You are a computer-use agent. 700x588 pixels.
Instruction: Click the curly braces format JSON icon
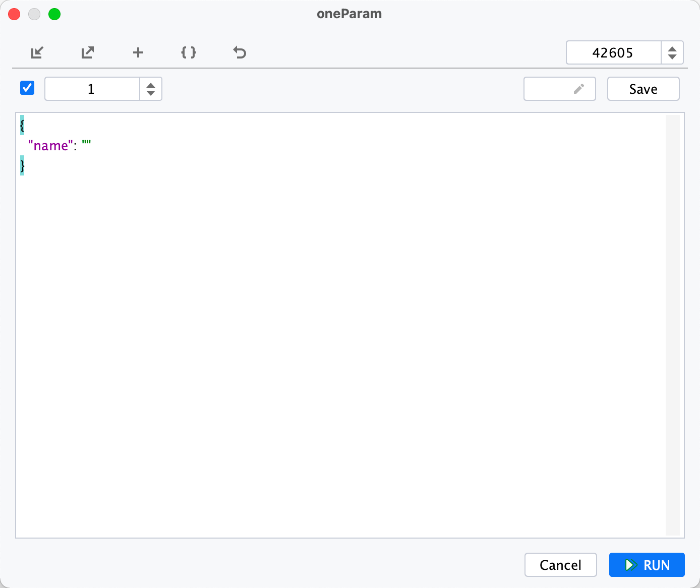(189, 52)
